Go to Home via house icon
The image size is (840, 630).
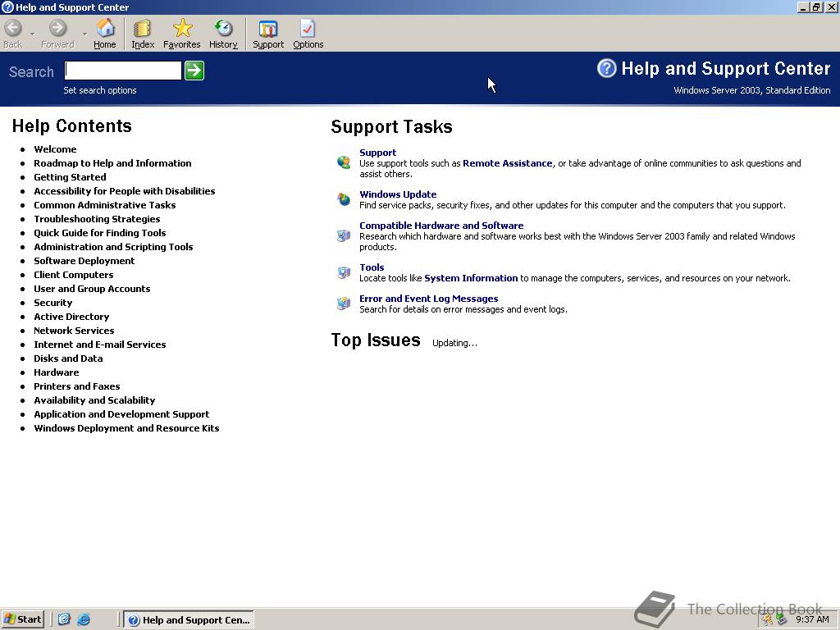pyautogui.click(x=105, y=28)
